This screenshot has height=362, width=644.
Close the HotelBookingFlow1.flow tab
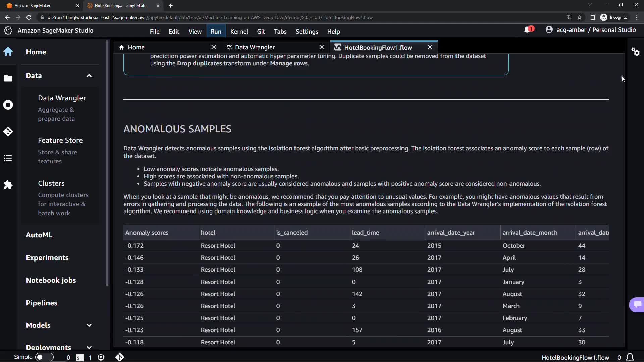coord(430,47)
